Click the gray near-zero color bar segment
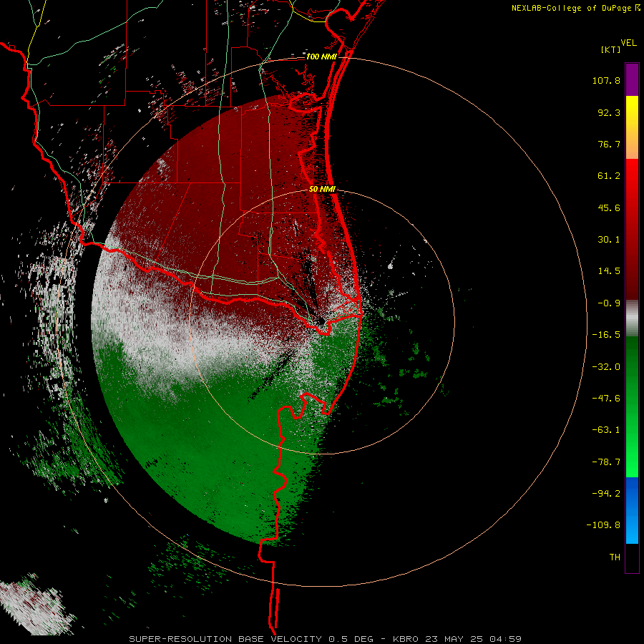This screenshot has height=644, width=644. coord(632,318)
